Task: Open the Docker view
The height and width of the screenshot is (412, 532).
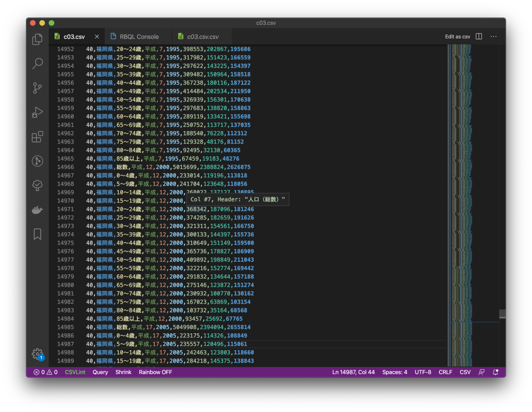Action: (37, 210)
